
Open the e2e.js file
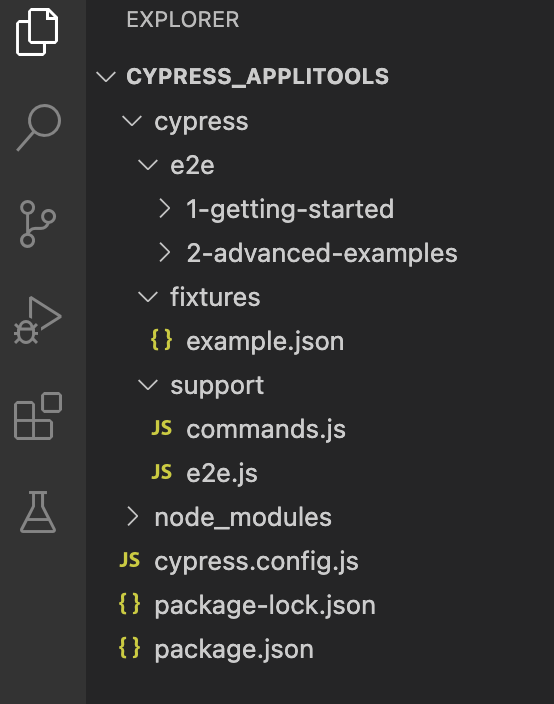(222, 474)
